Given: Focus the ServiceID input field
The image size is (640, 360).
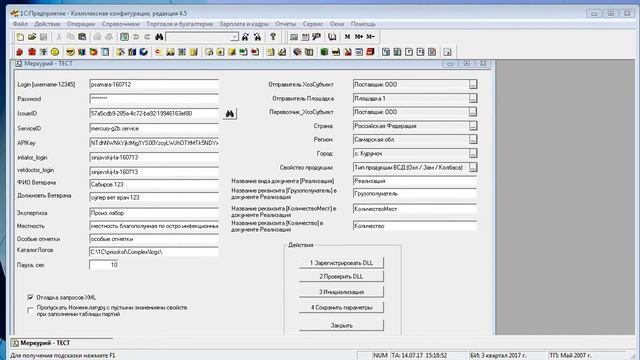Looking at the screenshot, I should 154,128.
